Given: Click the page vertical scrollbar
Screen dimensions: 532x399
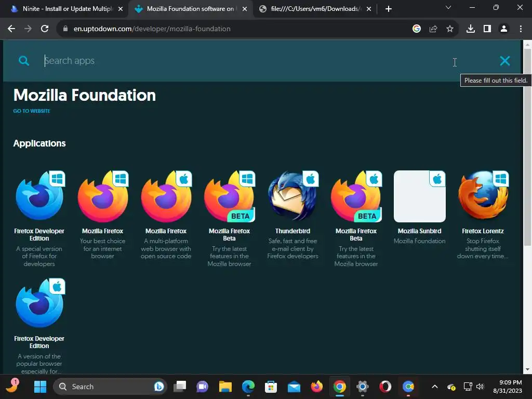Looking at the screenshot, I should [x=528, y=147].
